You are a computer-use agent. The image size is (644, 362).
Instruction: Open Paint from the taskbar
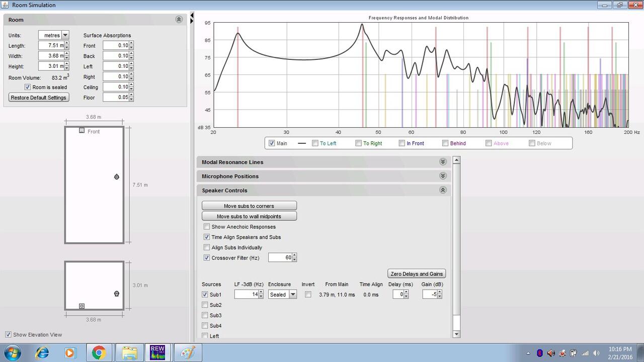coord(187,353)
